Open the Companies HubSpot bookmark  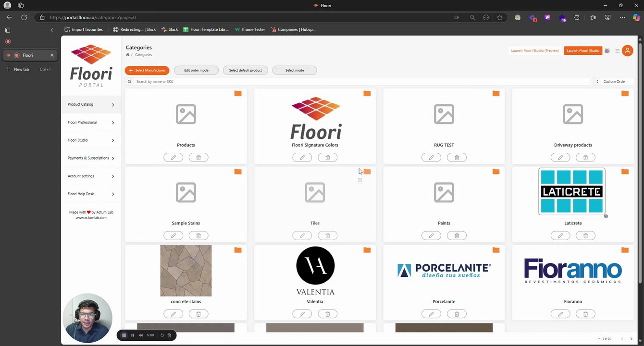click(293, 29)
